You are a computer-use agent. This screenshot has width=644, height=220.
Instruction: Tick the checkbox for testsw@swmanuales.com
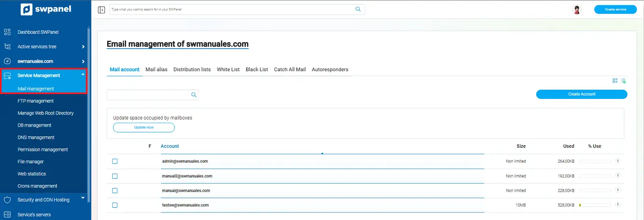pos(115,205)
